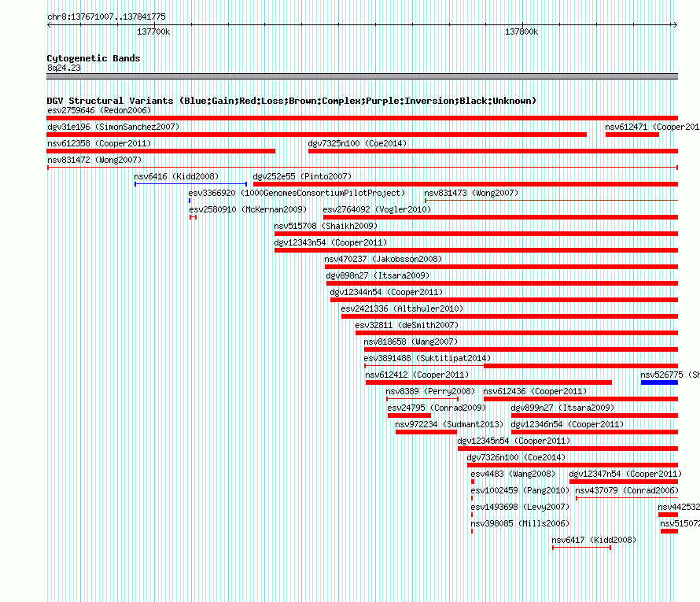Open dgv252e55 (Pinto2007) variant
The height and width of the screenshot is (602, 700).
click(302, 176)
